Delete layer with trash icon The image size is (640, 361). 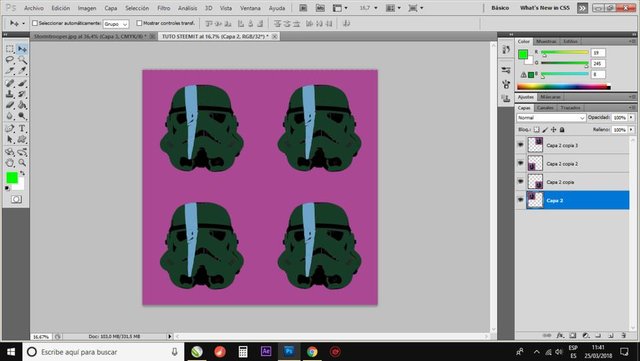point(624,335)
